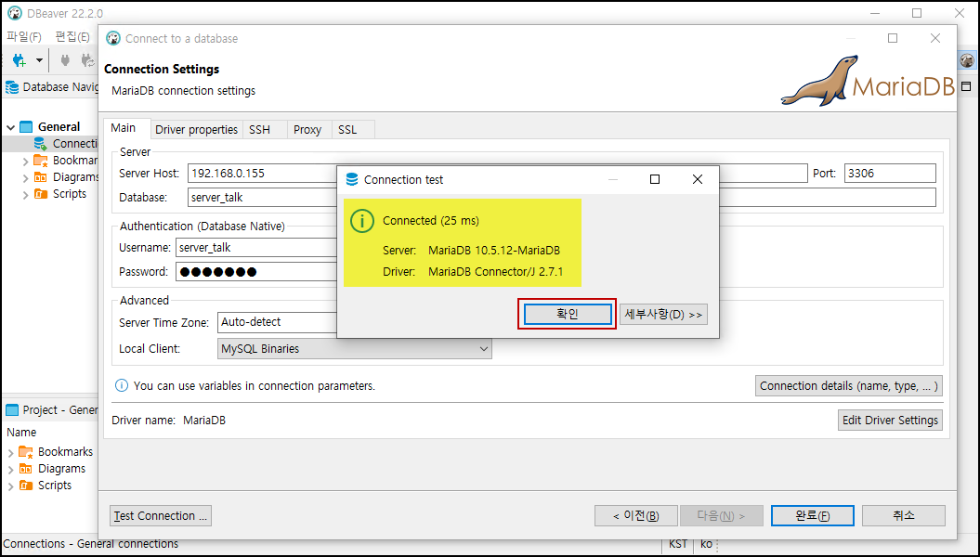Click the Password input field
This screenshot has height=557, width=980.
tap(256, 272)
